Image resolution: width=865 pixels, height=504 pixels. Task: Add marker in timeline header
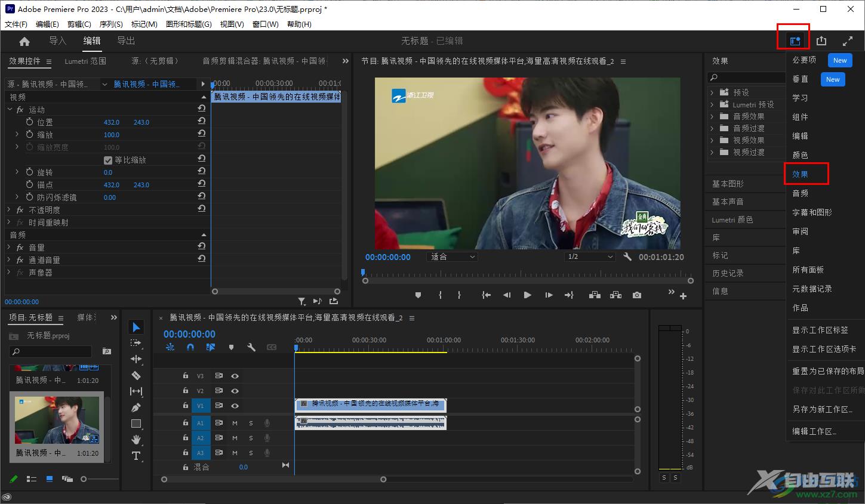click(231, 347)
